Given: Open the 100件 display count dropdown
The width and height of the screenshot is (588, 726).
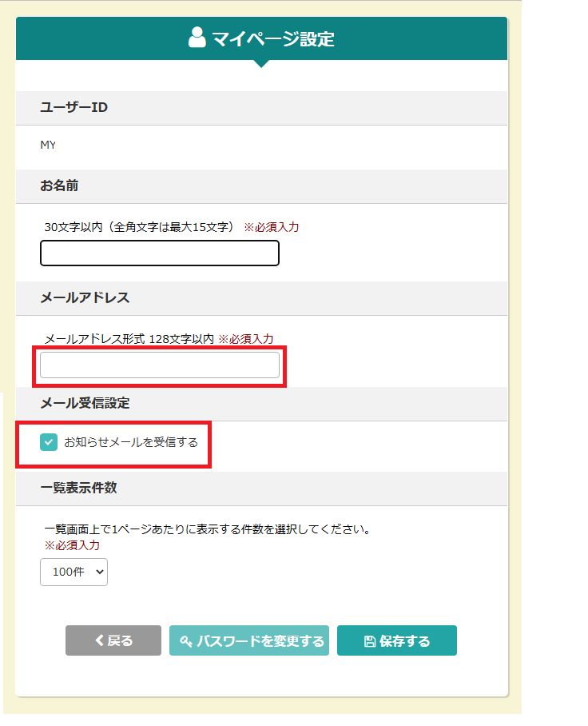Looking at the screenshot, I should (74, 572).
